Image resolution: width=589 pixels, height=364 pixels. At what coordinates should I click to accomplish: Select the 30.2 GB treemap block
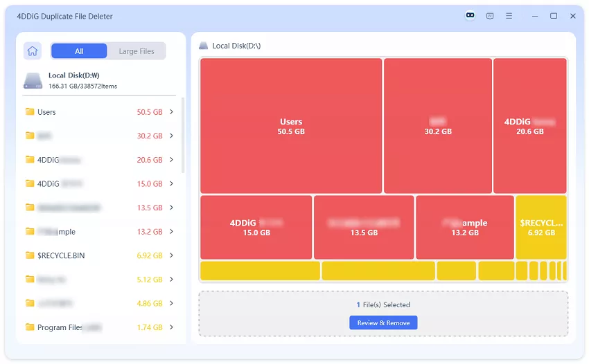(438, 126)
